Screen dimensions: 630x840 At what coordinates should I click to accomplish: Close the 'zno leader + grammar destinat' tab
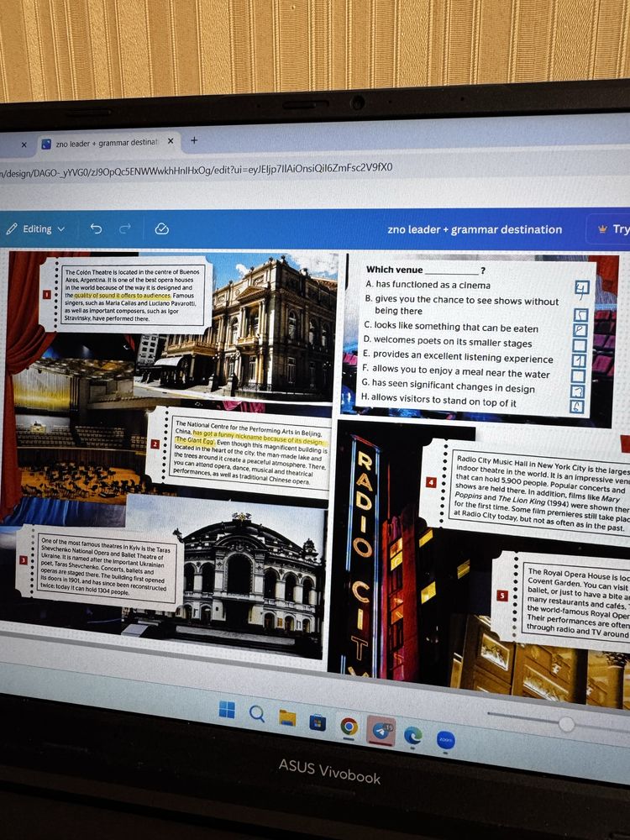(x=171, y=141)
